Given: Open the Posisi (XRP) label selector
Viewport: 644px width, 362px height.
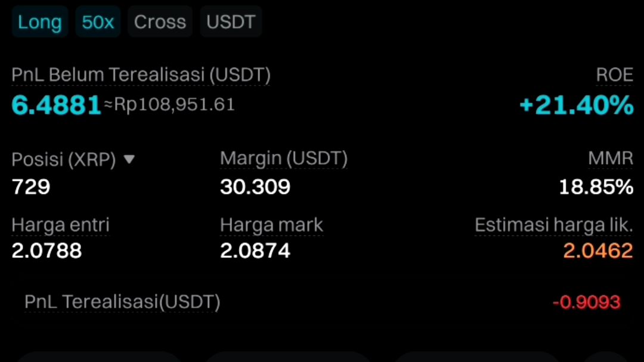Looking at the screenshot, I should click(x=64, y=159).
